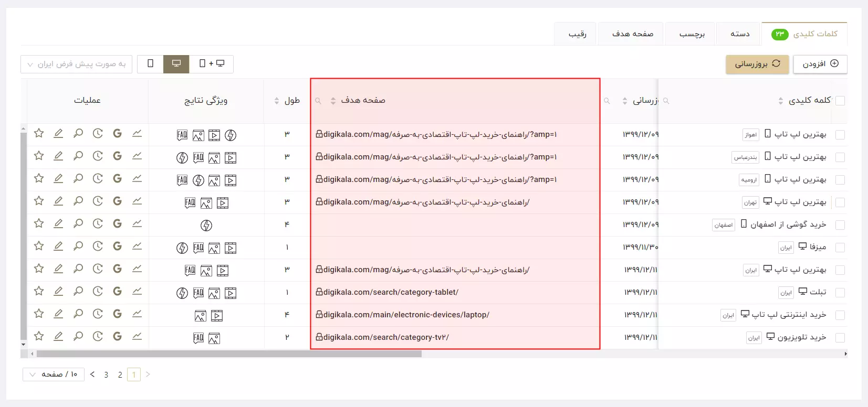Open the به صورت پیش فرض ایران dropdown

(77, 64)
